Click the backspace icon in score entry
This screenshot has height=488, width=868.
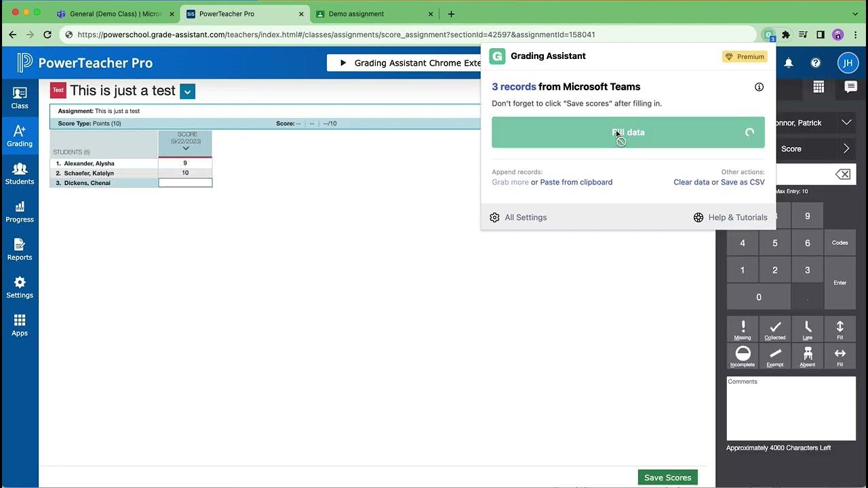coord(843,174)
